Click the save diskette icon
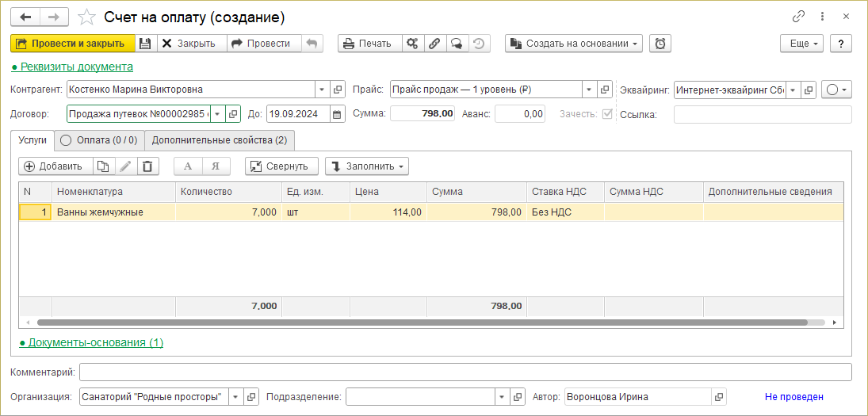 pos(145,44)
